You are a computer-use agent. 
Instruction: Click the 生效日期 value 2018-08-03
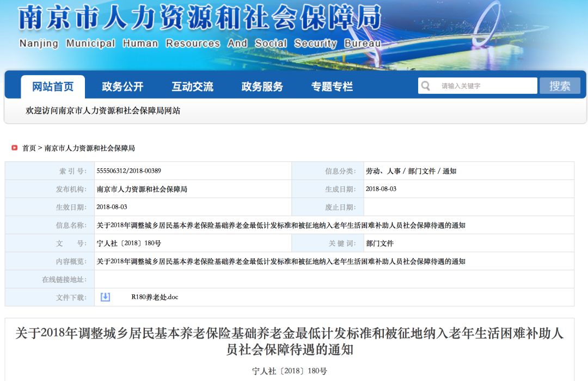tap(112, 207)
